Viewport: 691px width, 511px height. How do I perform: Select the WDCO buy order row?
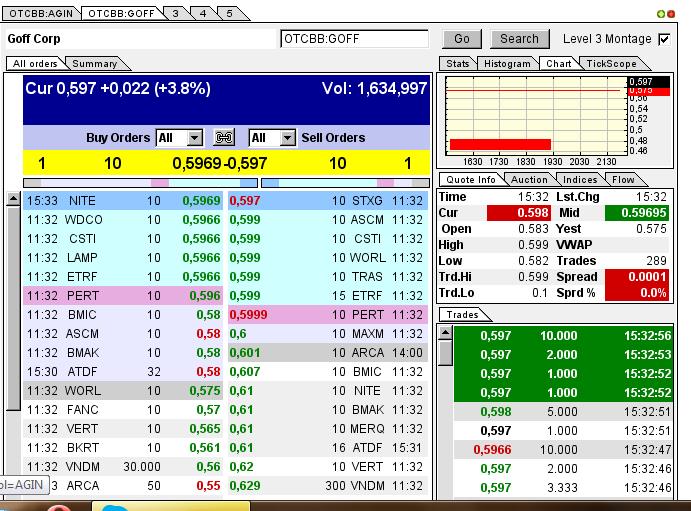(123, 219)
